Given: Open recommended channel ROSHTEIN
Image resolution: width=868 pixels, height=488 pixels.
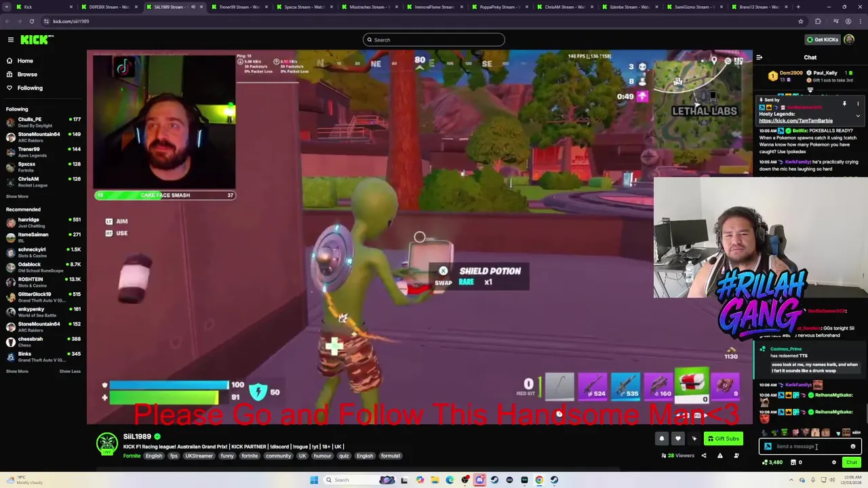Looking at the screenshot, I should (x=42, y=282).
